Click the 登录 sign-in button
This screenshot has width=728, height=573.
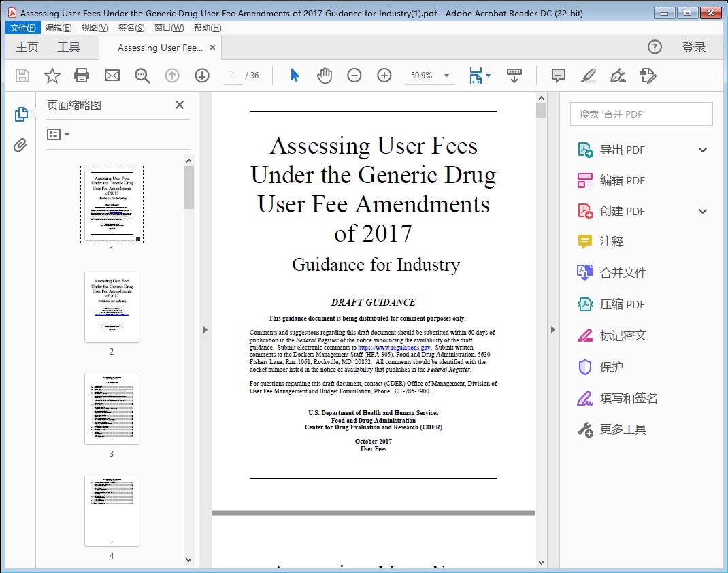pos(695,47)
